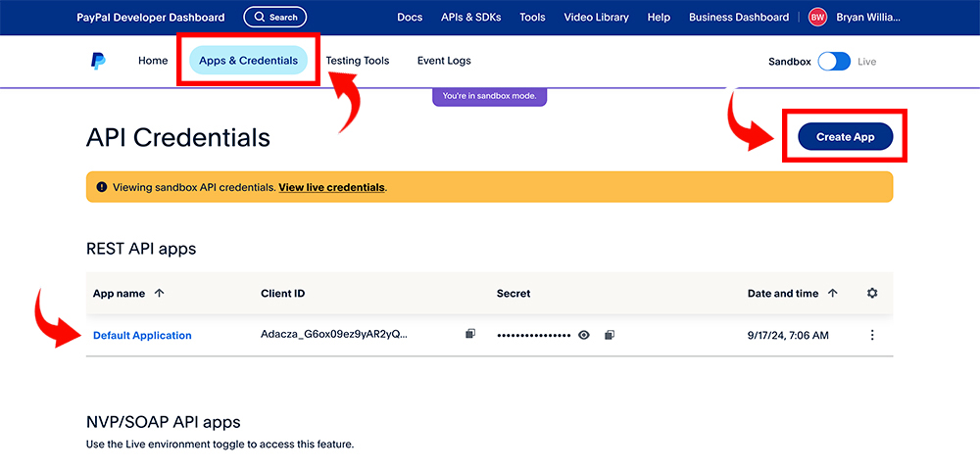Sort by App name arrow
Image resolution: width=980 pixels, height=469 pixels.
tap(159, 293)
